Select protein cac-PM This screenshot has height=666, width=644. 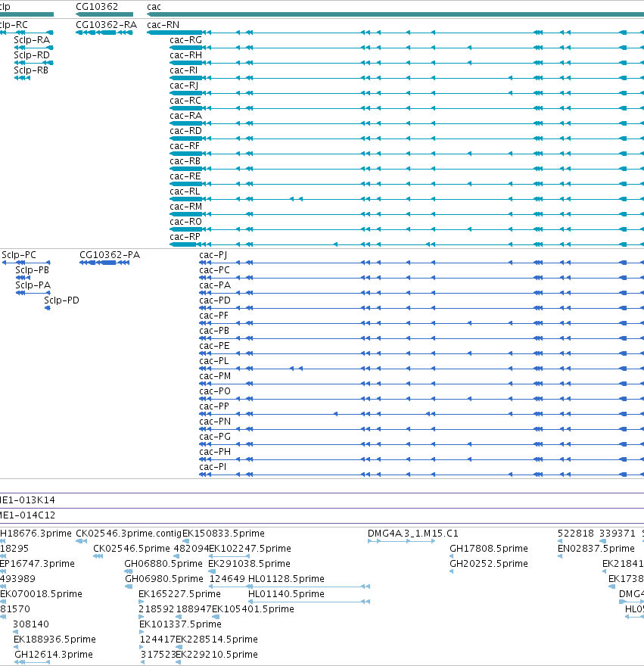215,376
